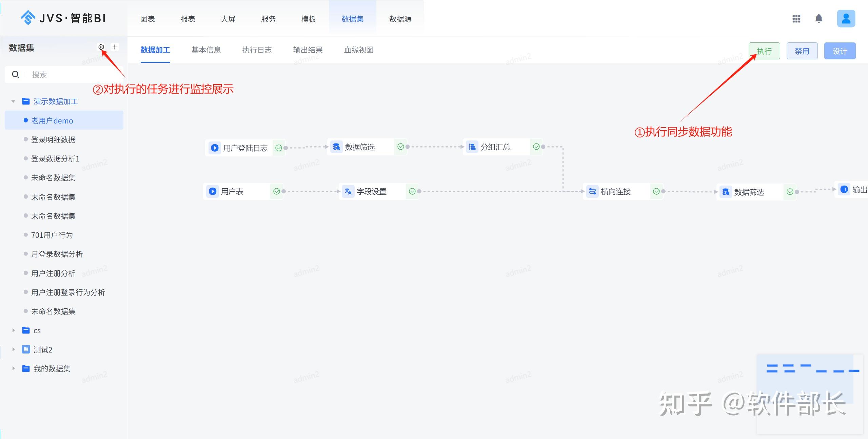Click the settings gear next to 数据集
The height and width of the screenshot is (439, 868).
[101, 47]
